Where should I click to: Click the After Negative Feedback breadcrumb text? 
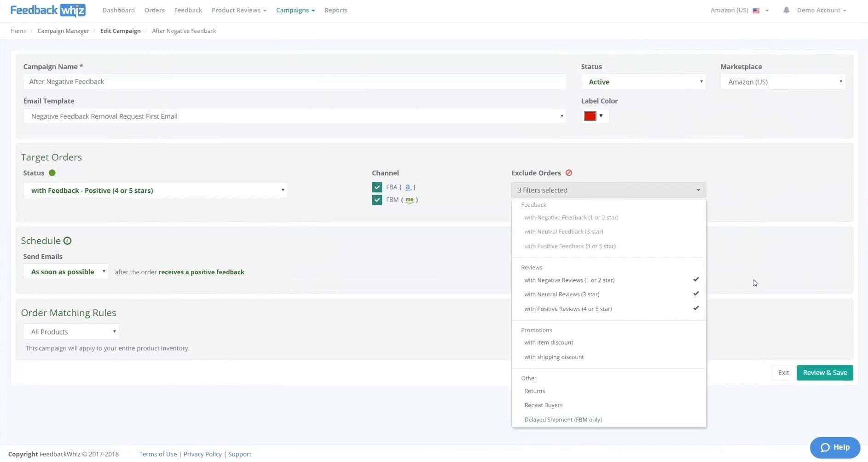click(x=184, y=31)
